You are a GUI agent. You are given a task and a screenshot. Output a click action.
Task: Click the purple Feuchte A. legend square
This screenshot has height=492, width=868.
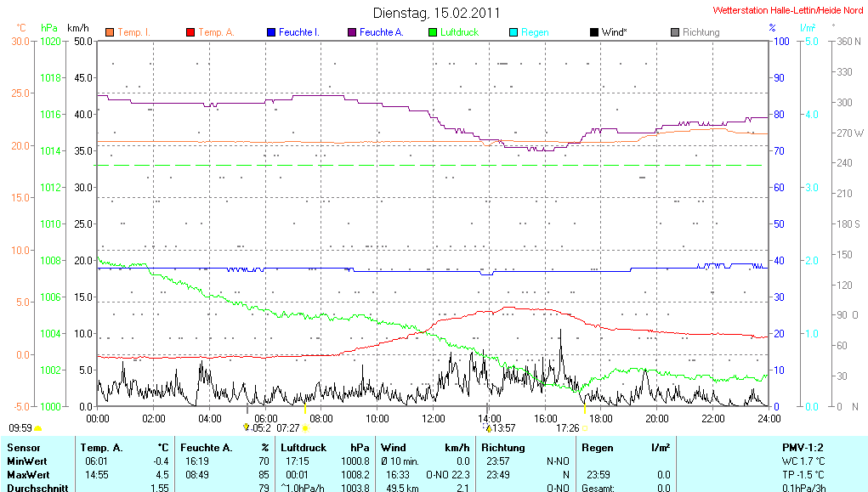[x=352, y=32]
